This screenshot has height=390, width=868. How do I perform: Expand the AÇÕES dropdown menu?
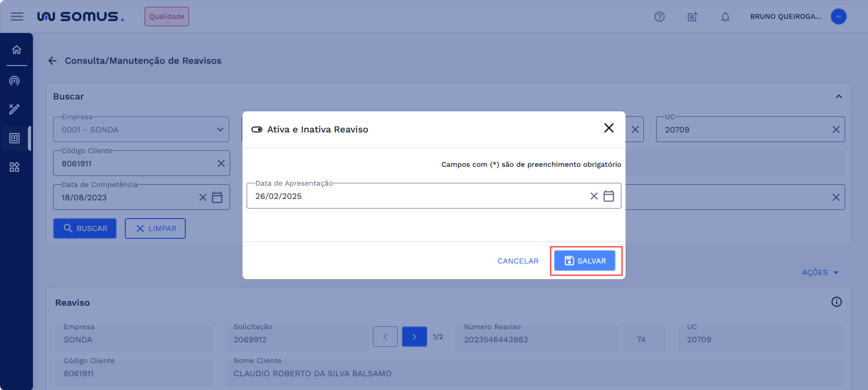(820, 272)
